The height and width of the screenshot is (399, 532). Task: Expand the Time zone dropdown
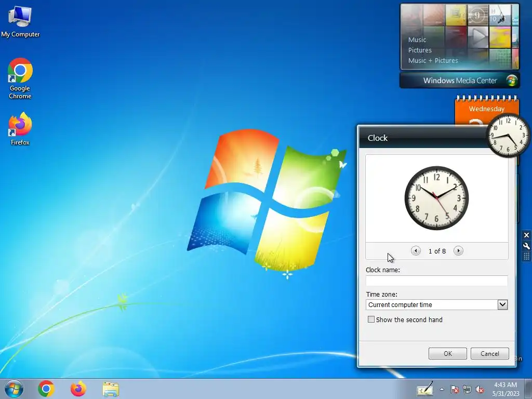tap(502, 304)
